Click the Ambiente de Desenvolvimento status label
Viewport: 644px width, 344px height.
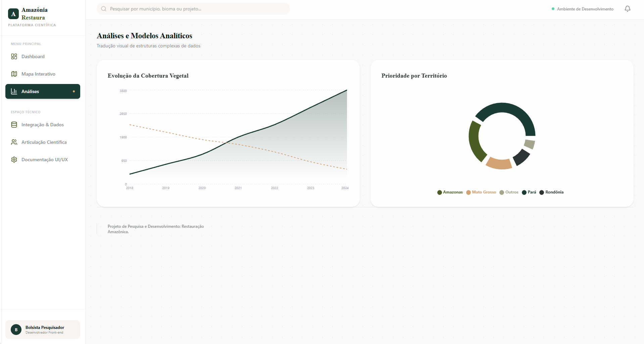[585, 9]
